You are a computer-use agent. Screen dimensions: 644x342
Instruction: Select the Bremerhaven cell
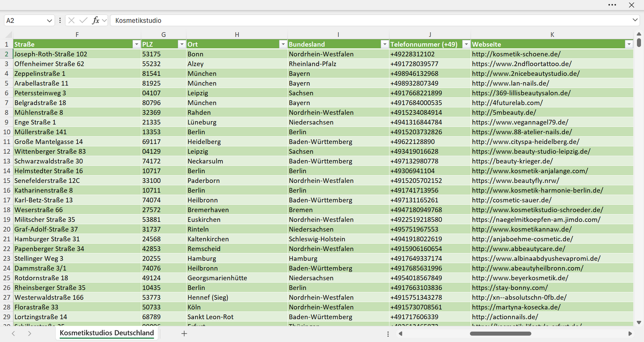tap(237, 210)
